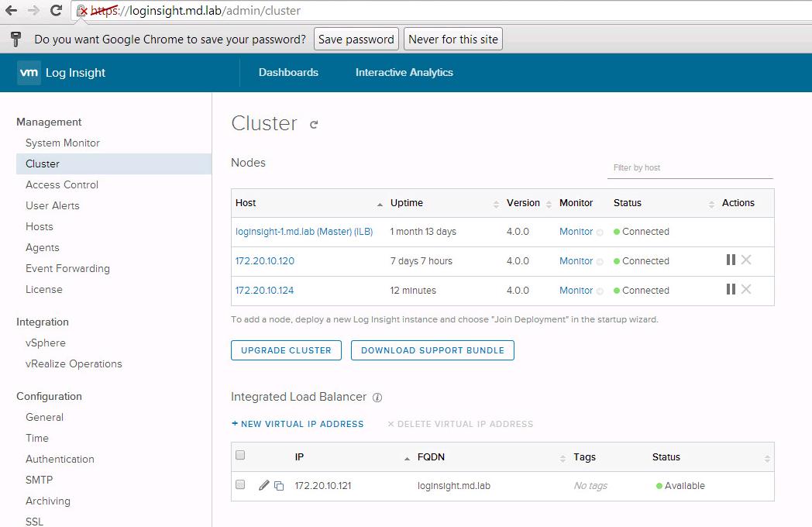Screen dimensions: 812x527
Task: Open the Access Control sidebar item
Action: [x=62, y=184]
